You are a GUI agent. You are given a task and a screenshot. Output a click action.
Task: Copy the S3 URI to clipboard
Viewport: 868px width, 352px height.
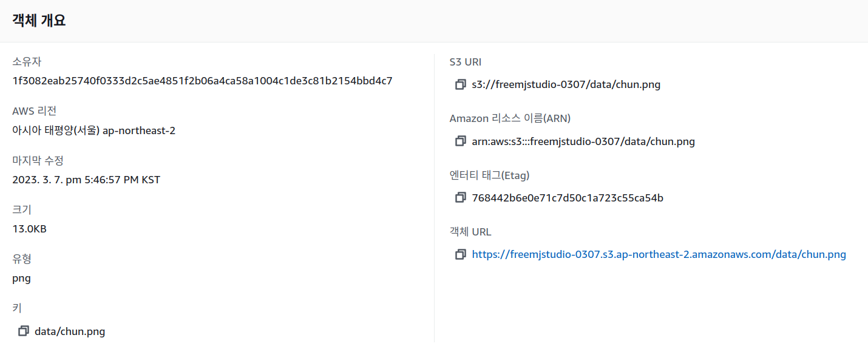pos(461,84)
